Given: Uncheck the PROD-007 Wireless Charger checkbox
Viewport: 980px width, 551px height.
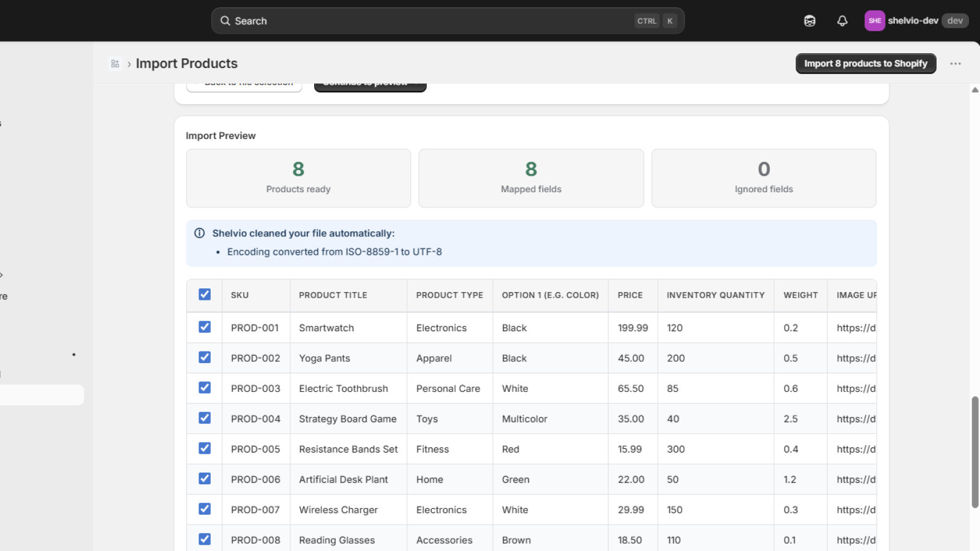Looking at the screenshot, I should (205, 509).
